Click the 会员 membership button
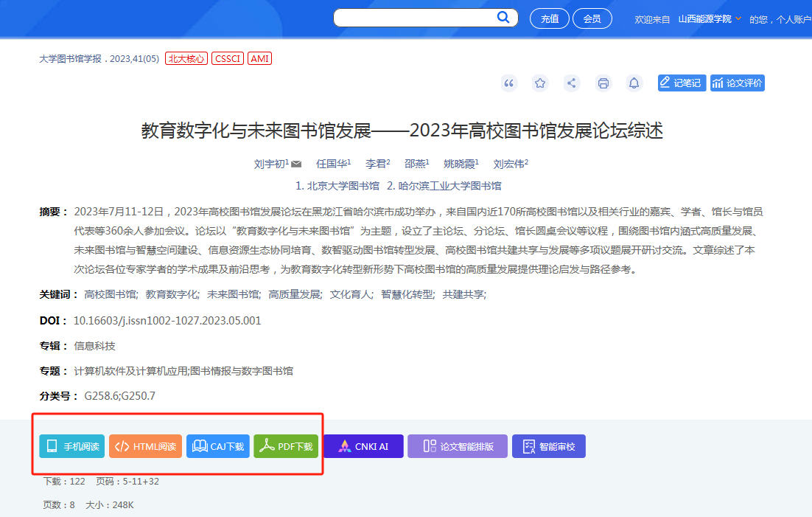This screenshot has width=812, height=517. pyautogui.click(x=592, y=19)
